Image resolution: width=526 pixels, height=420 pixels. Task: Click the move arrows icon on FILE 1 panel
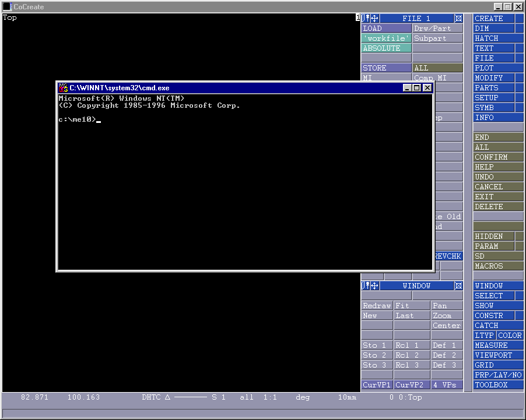[x=374, y=19]
